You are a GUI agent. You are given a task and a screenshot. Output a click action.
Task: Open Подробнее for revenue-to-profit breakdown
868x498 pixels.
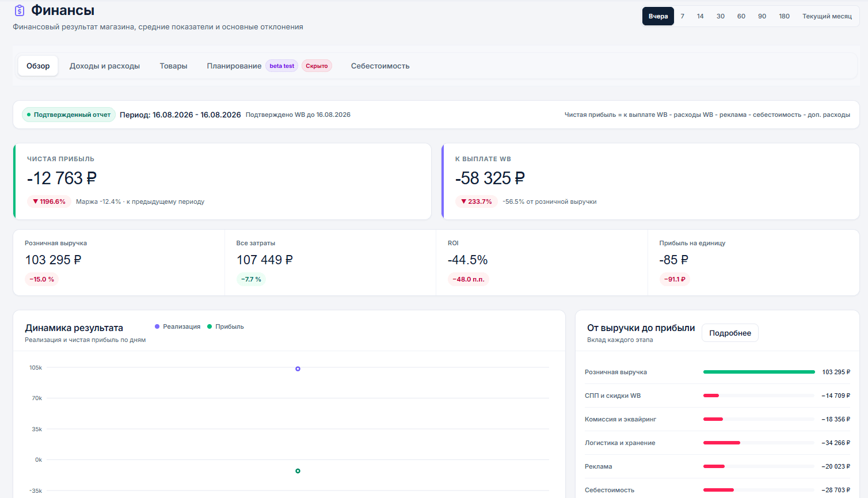pyautogui.click(x=730, y=333)
